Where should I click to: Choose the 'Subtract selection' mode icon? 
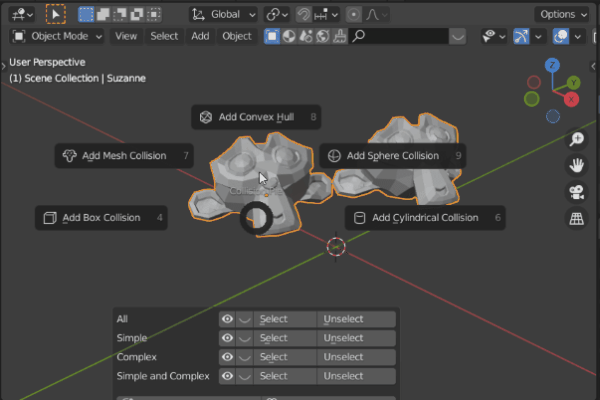click(120, 15)
